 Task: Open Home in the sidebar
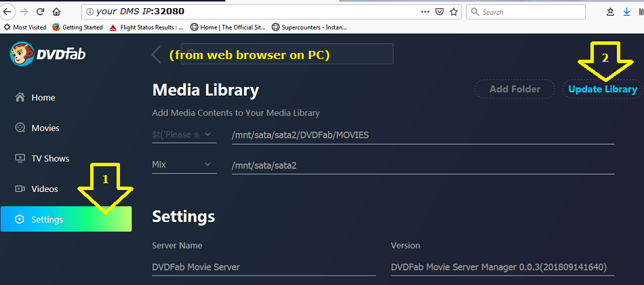click(x=43, y=98)
